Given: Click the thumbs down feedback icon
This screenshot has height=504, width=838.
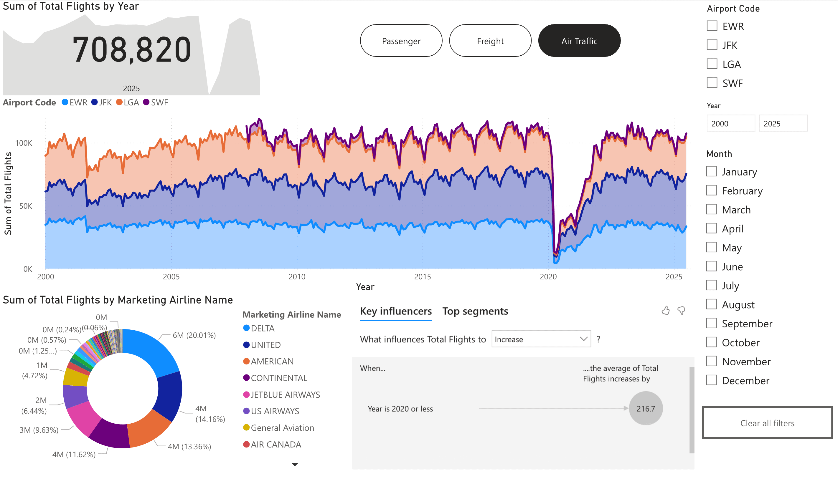Looking at the screenshot, I should tap(681, 310).
